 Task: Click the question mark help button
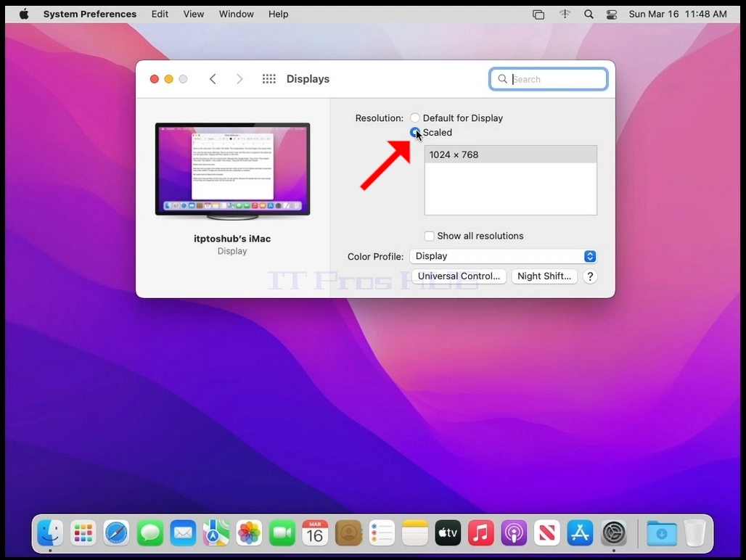590,276
